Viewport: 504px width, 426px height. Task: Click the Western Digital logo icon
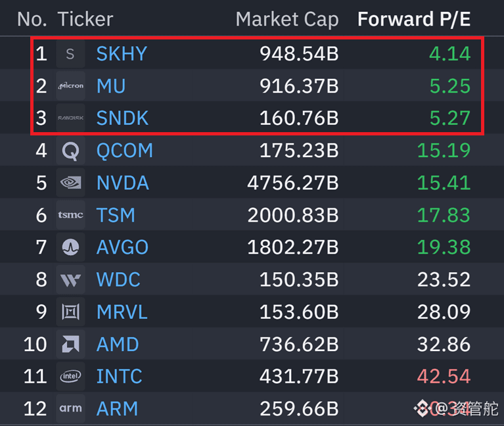70,279
